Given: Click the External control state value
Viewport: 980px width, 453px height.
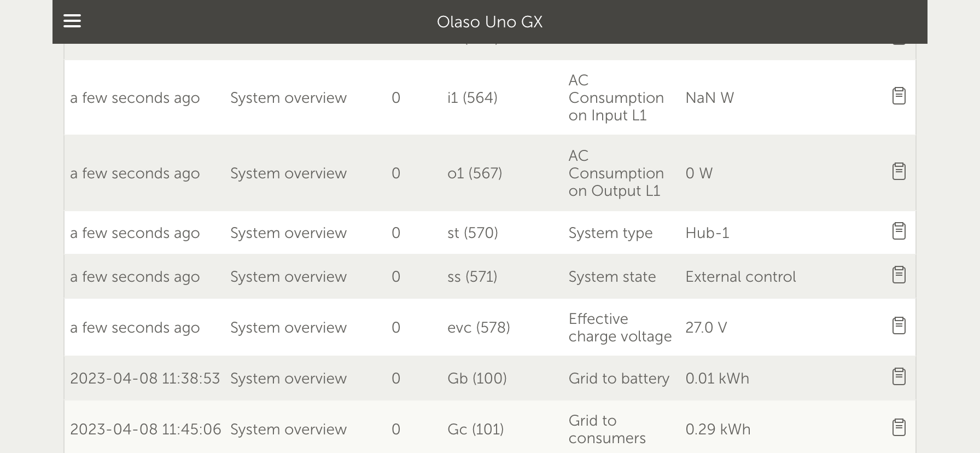Looking at the screenshot, I should pos(740,277).
